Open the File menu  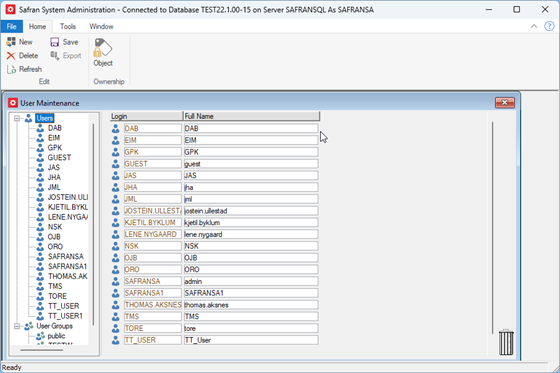11,26
